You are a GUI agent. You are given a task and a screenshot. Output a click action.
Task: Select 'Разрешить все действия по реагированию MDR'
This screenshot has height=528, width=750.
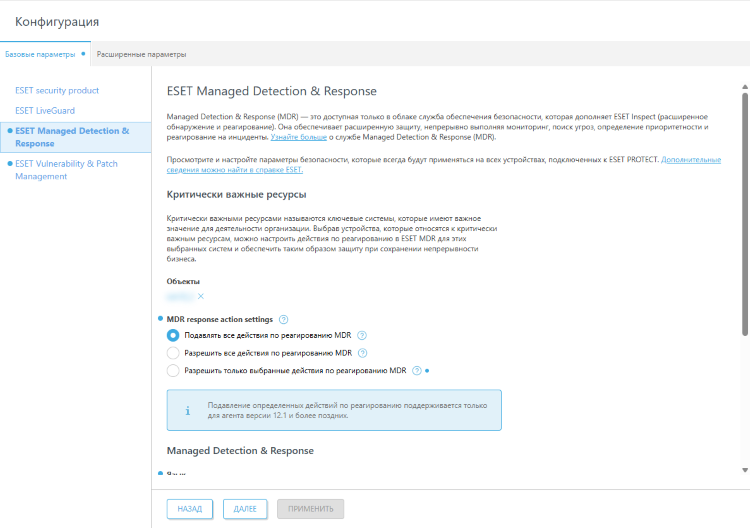coord(173,353)
